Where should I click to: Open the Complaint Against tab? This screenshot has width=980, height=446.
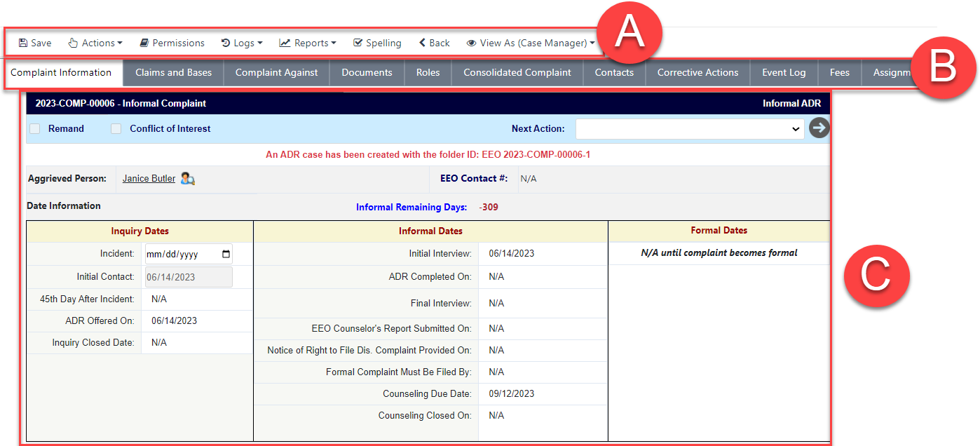(276, 72)
